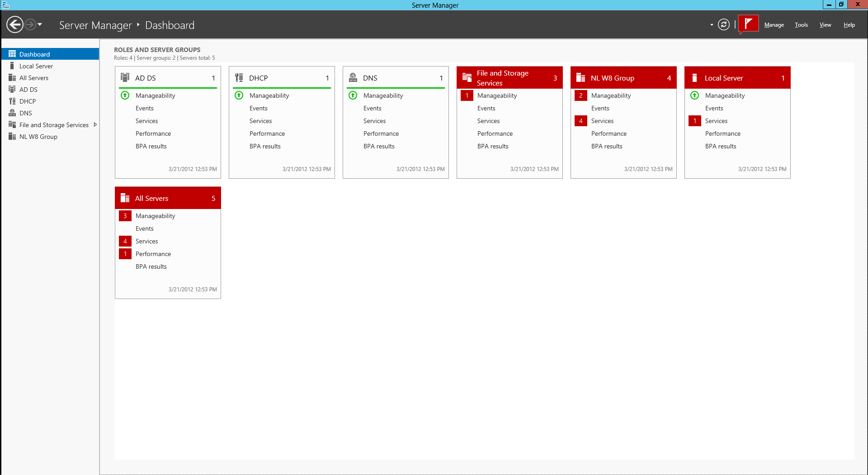The image size is (868, 475).
Task: Open the red notifications flag
Action: (x=748, y=24)
